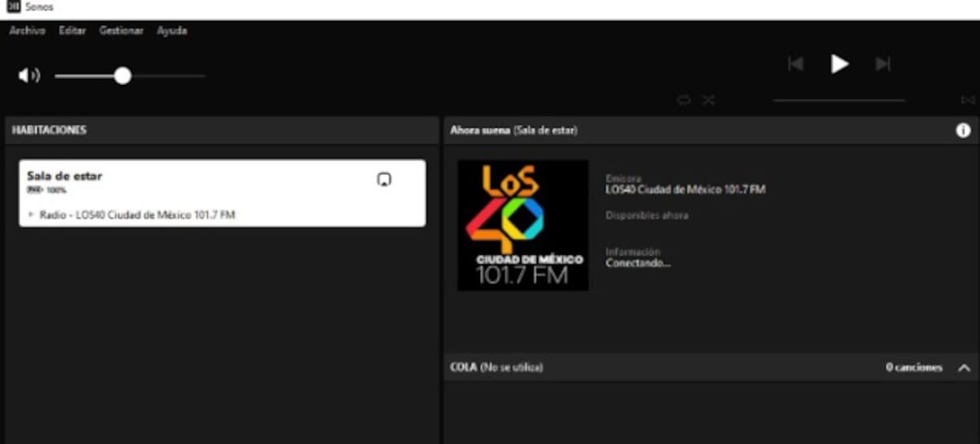Skip to the next track
Screen dimensions: 980x444
click(x=883, y=64)
